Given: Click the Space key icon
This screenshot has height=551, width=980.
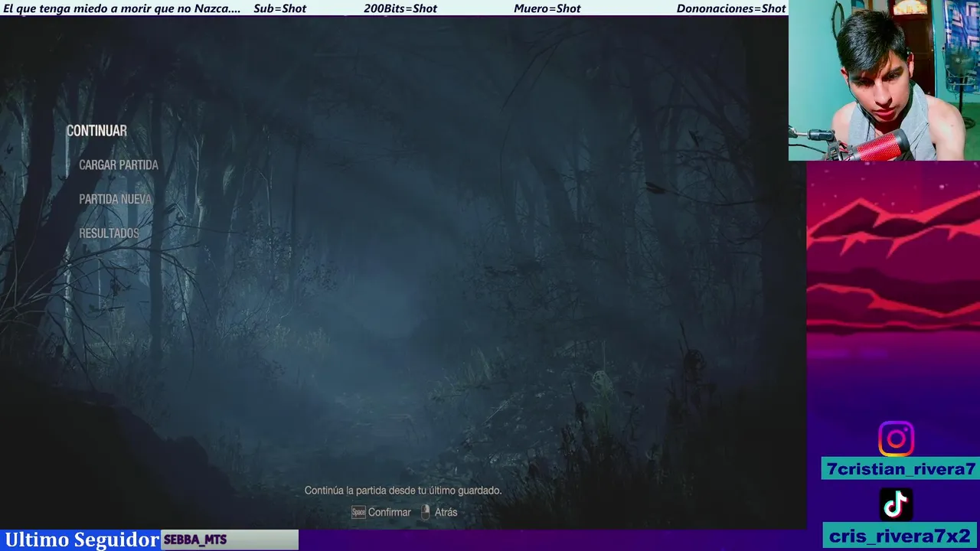Looking at the screenshot, I should [358, 513].
